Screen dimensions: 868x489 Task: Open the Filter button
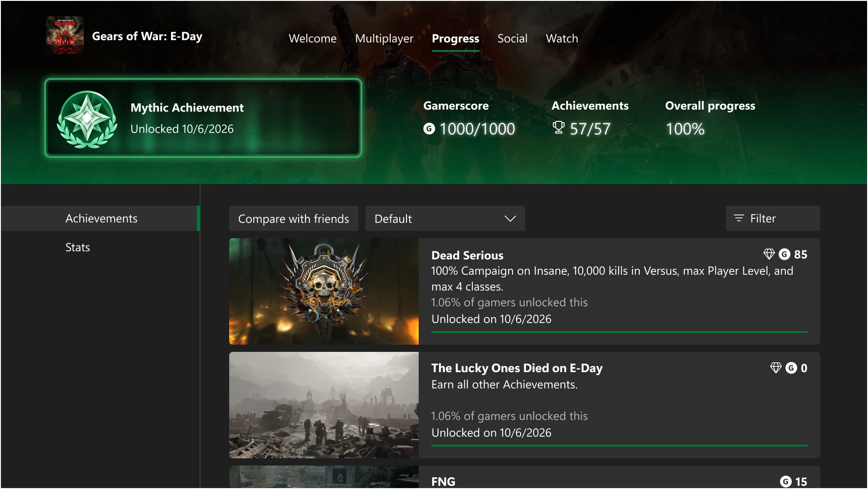(773, 218)
